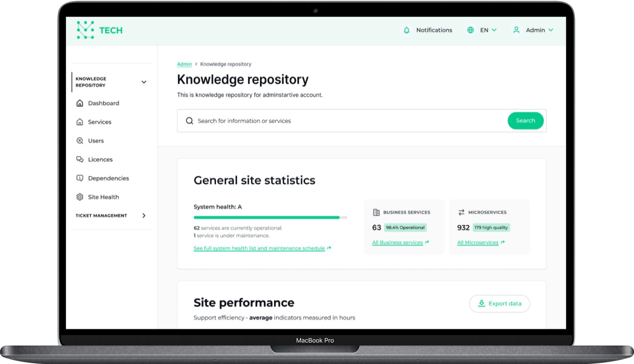This screenshot has height=364, width=634.
Task: Click the notifications bell icon
Action: 406,30
